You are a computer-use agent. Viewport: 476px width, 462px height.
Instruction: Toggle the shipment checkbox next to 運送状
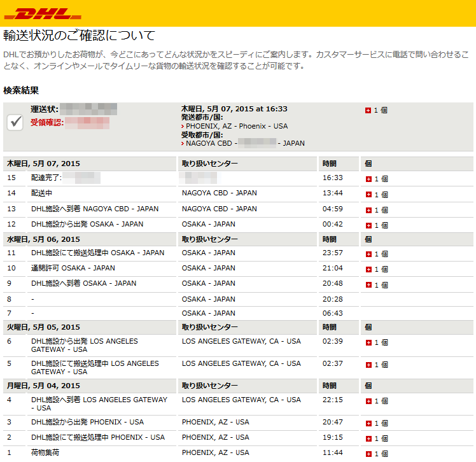(15, 122)
